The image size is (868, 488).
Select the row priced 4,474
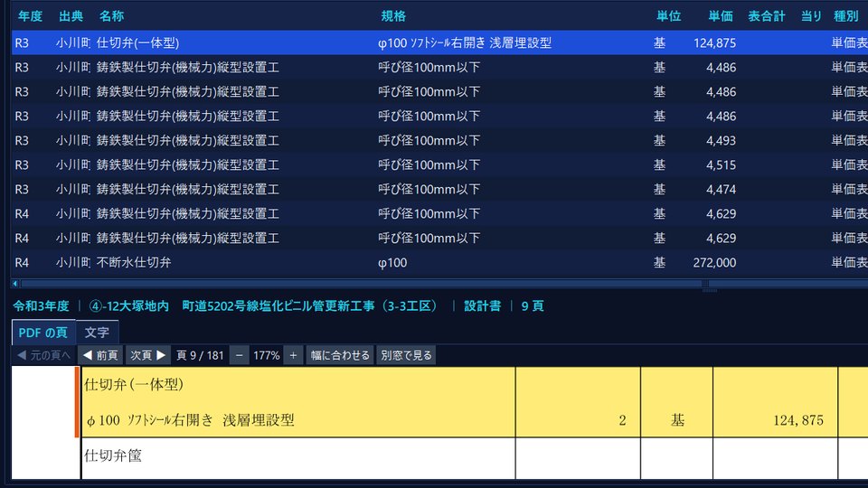(439, 189)
